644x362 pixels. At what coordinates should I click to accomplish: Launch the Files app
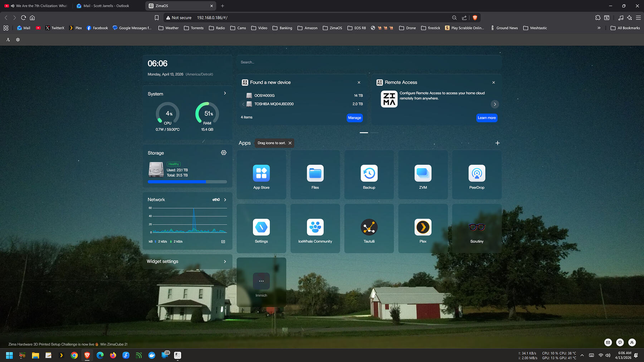click(315, 175)
